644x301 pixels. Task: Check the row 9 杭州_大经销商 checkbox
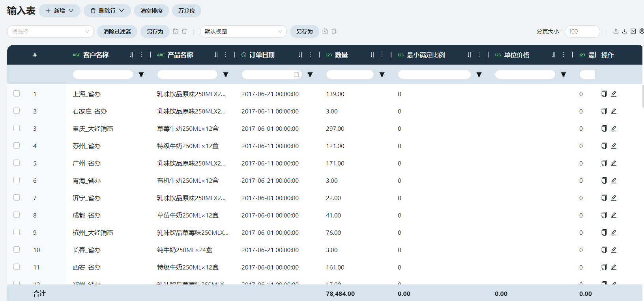point(17,232)
